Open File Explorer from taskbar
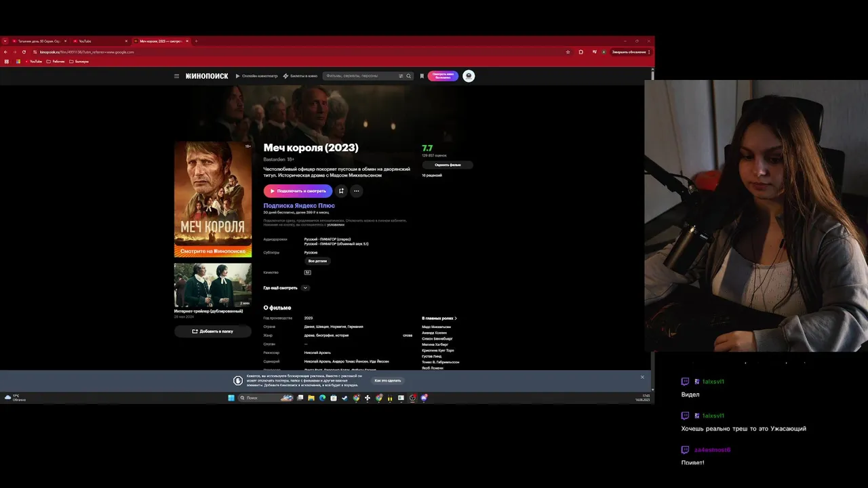 311,398
